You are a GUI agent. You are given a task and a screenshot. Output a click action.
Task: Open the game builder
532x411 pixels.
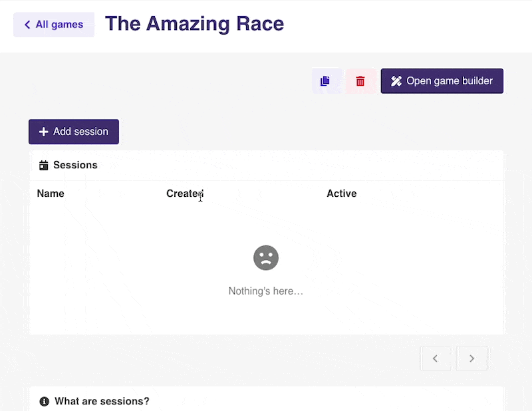442,80
